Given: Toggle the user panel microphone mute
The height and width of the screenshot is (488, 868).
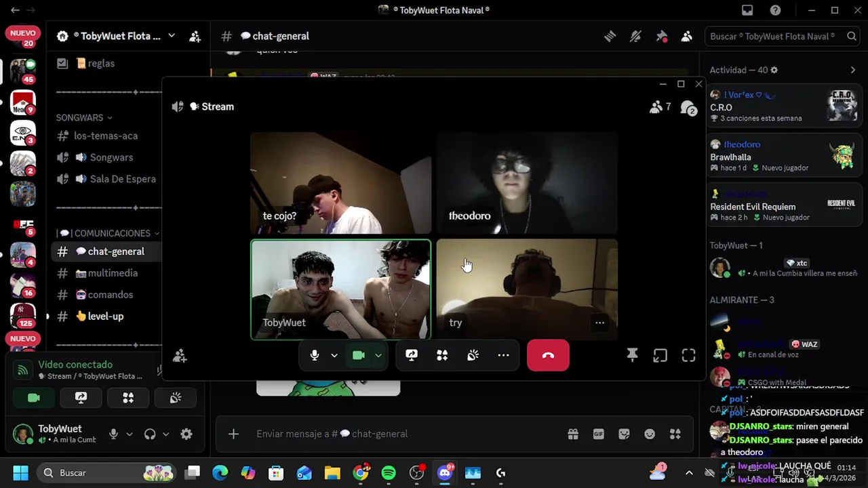Looking at the screenshot, I should pyautogui.click(x=113, y=434).
